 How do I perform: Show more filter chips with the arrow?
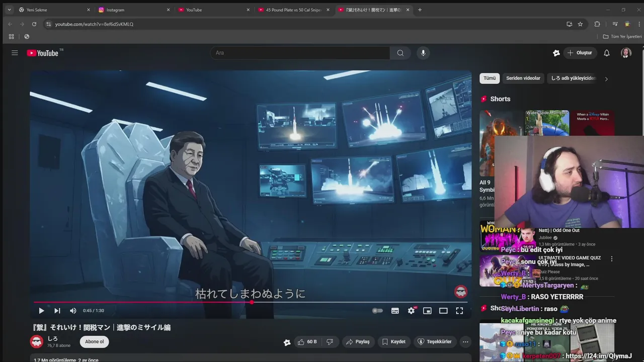[x=606, y=79]
